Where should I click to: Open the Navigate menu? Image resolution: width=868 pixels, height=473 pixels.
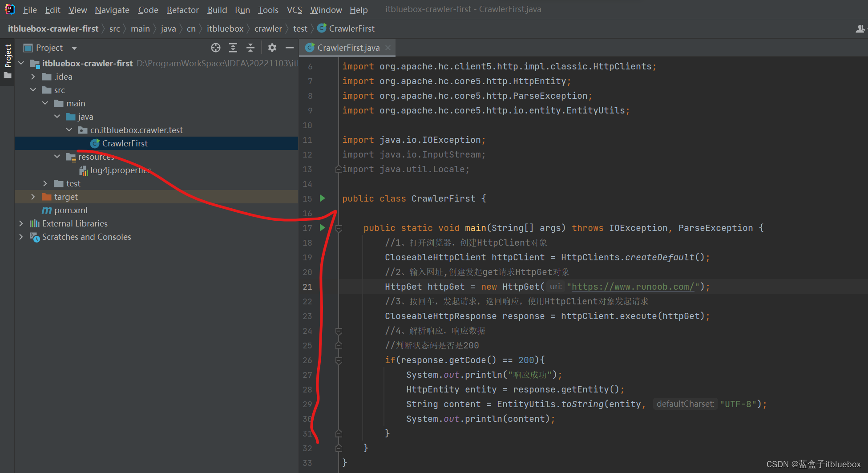coord(112,10)
